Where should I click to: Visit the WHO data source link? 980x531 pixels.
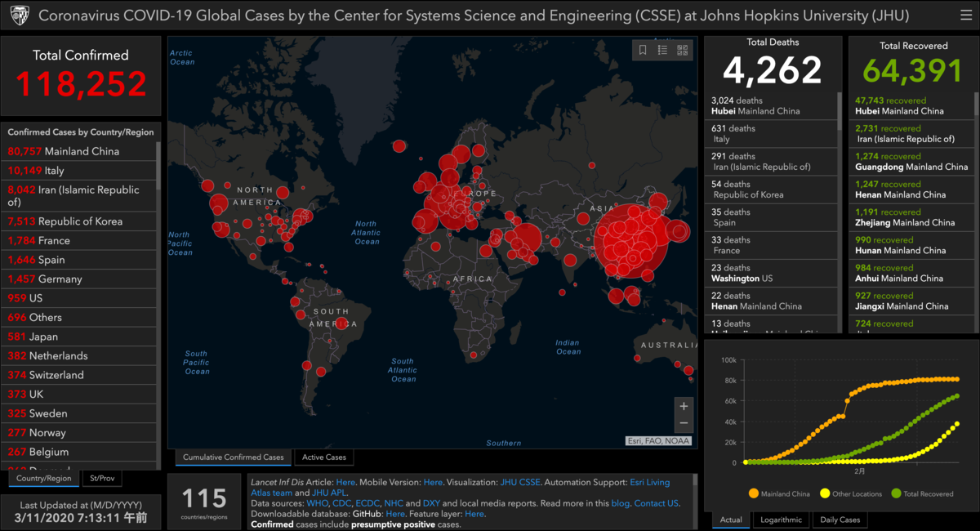coord(317,503)
